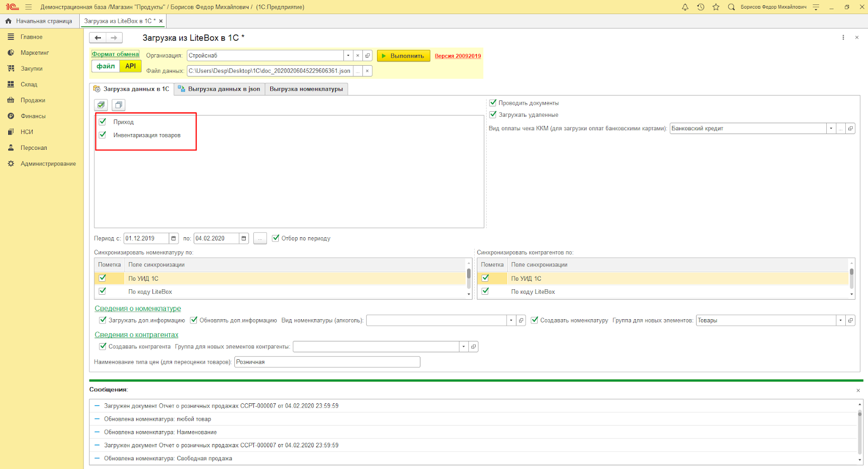Expand группа контрагентов dropdown
The width and height of the screenshot is (868, 469).
(463, 346)
